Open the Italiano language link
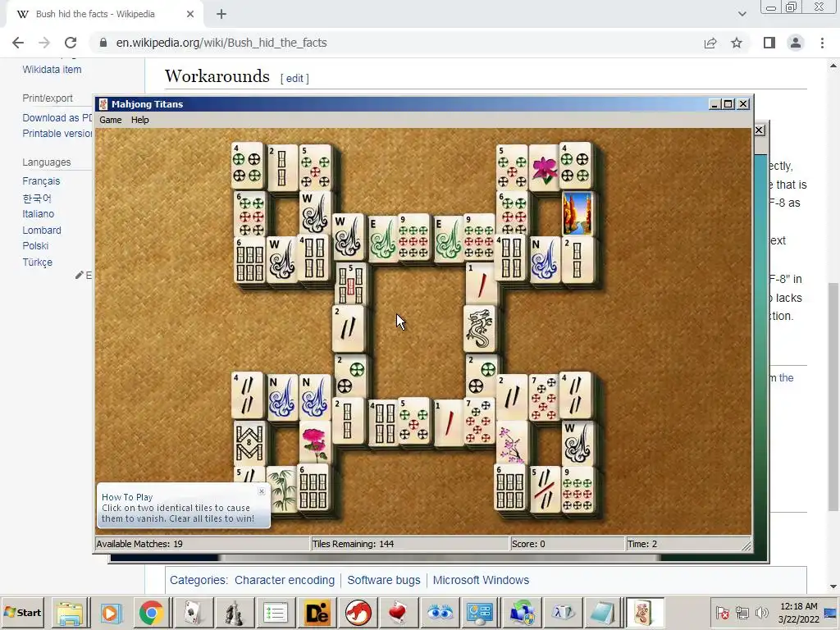Screen dimensions: 840x630 [38, 214]
